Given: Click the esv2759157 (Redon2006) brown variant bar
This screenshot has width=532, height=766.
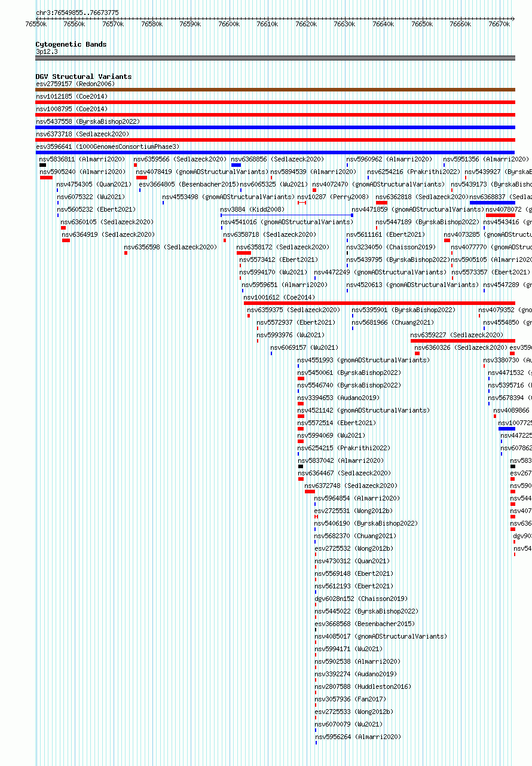Looking at the screenshot, I should tap(275, 90).
